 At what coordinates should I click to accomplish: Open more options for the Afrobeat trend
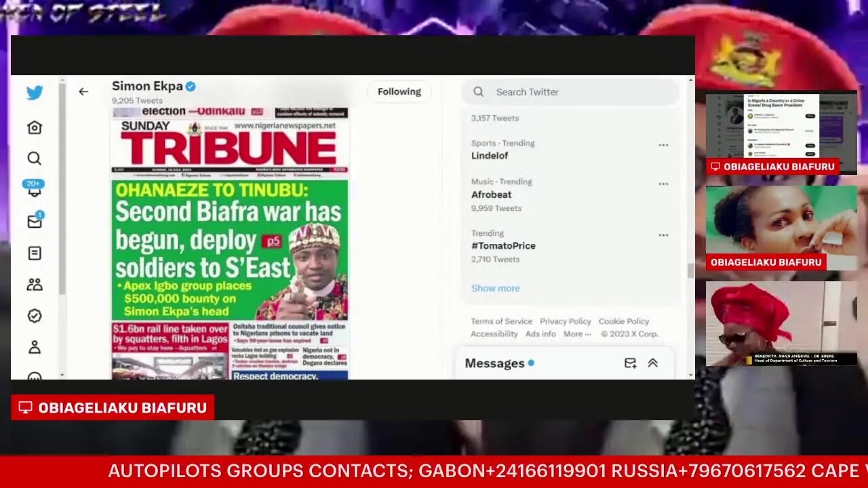(x=663, y=184)
